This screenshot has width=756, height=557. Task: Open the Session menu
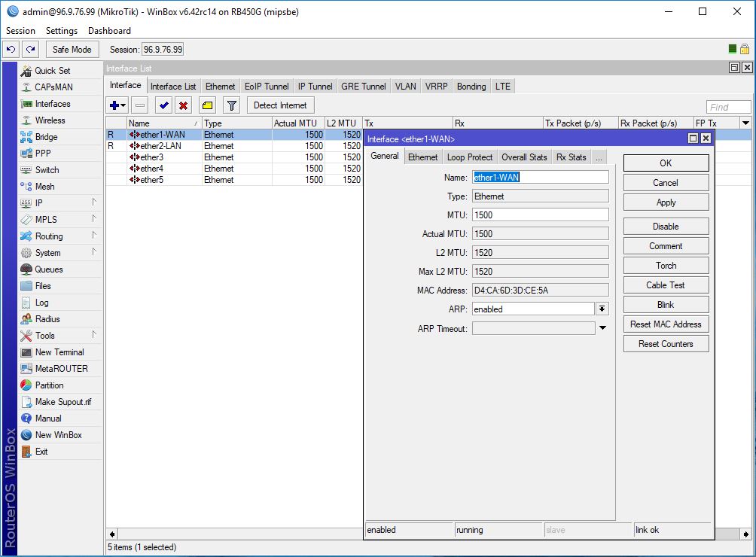pyautogui.click(x=20, y=30)
